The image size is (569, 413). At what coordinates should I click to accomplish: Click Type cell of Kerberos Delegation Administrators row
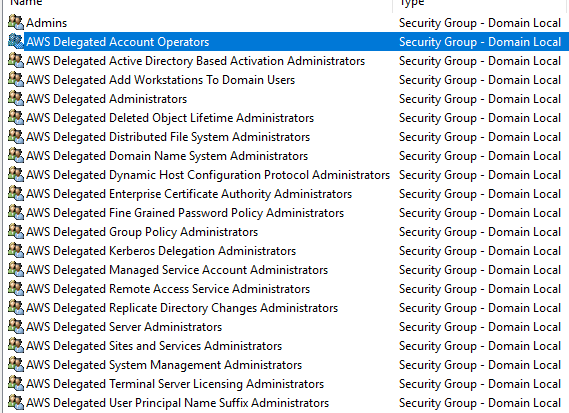coord(480,251)
